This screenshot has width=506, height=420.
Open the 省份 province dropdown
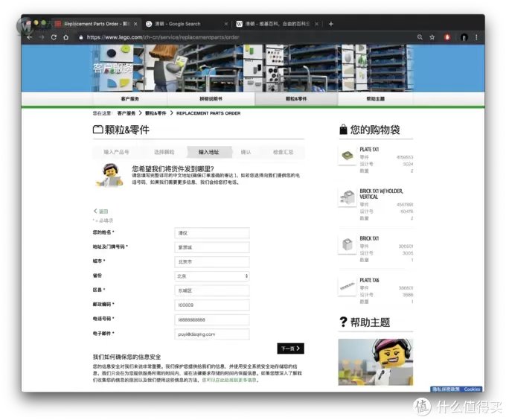[x=212, y=276]
